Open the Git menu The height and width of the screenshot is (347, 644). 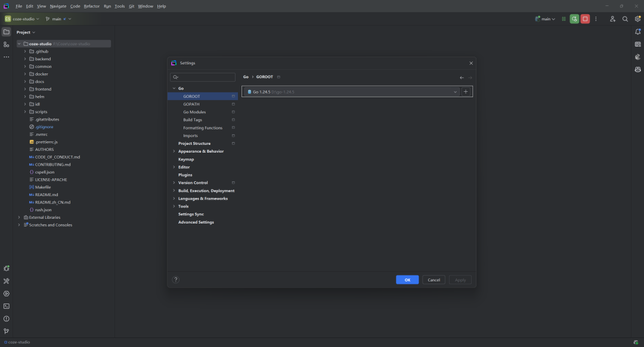131,6
